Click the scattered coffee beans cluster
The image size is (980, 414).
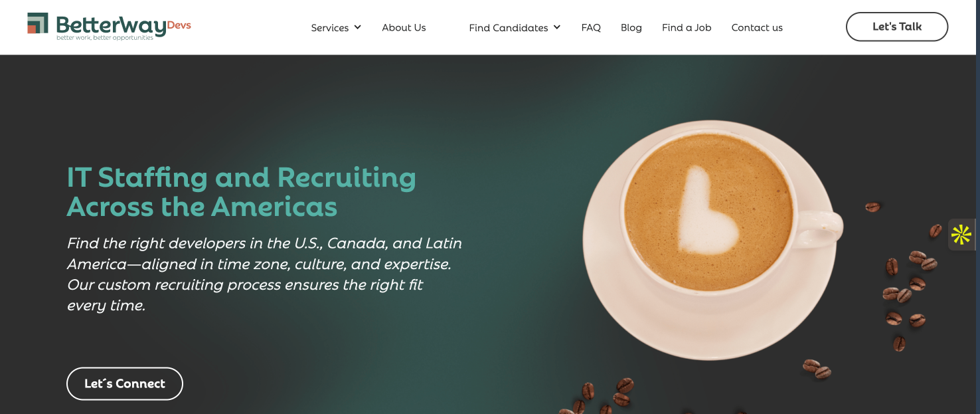907,286
